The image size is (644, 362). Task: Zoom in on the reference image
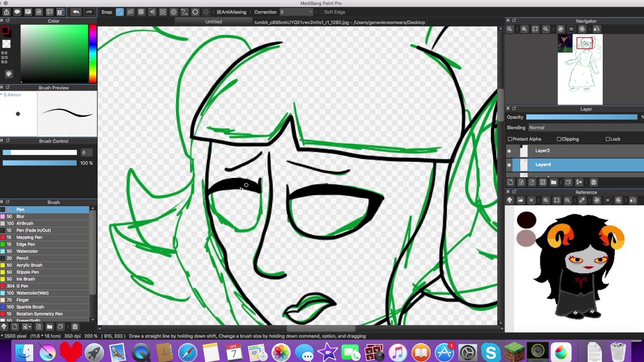(546, 200)
